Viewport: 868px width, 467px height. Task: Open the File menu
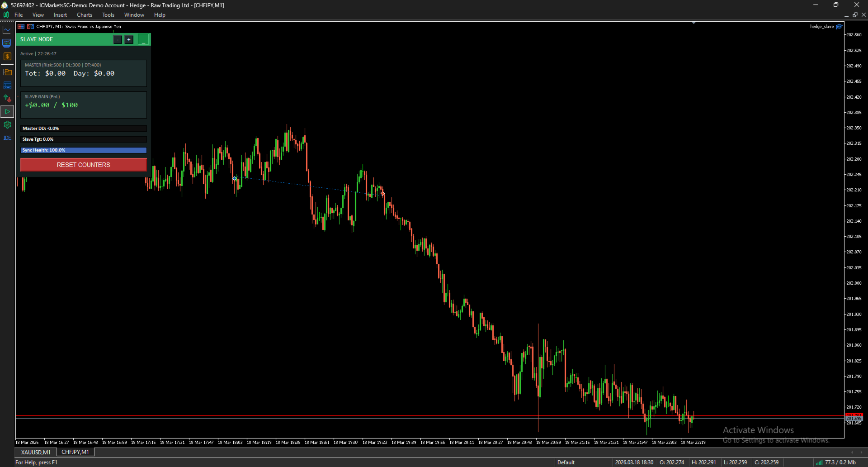coord(19,15)
